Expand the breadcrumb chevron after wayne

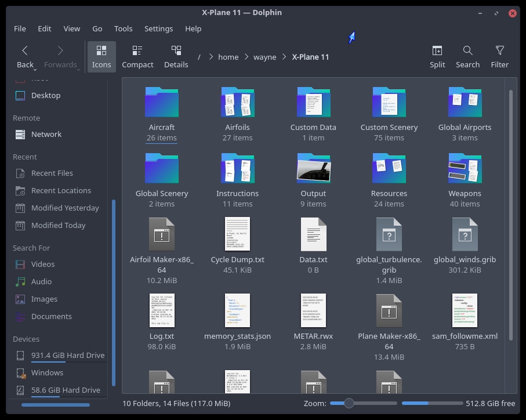[x=284, y=57]
